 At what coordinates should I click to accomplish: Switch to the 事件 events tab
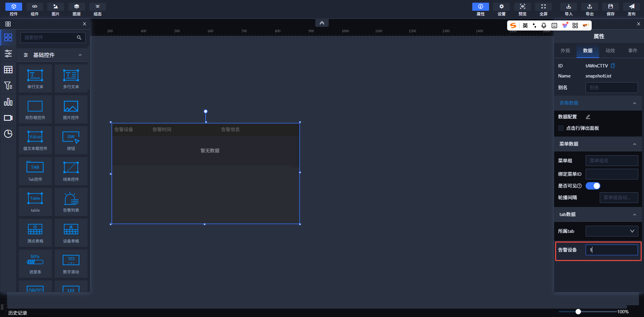tap(633, 51)
